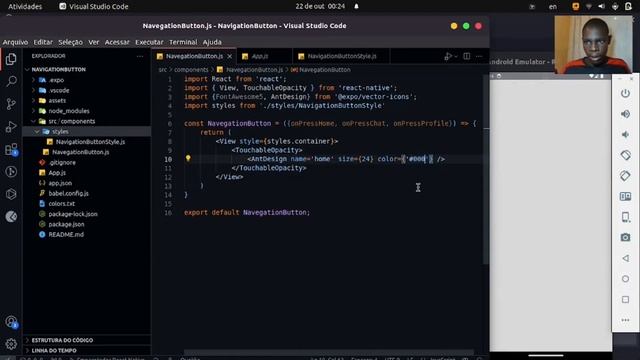Open the Acessar menu
The width and height of the screenshot is (640, 360).
[117, 42]
